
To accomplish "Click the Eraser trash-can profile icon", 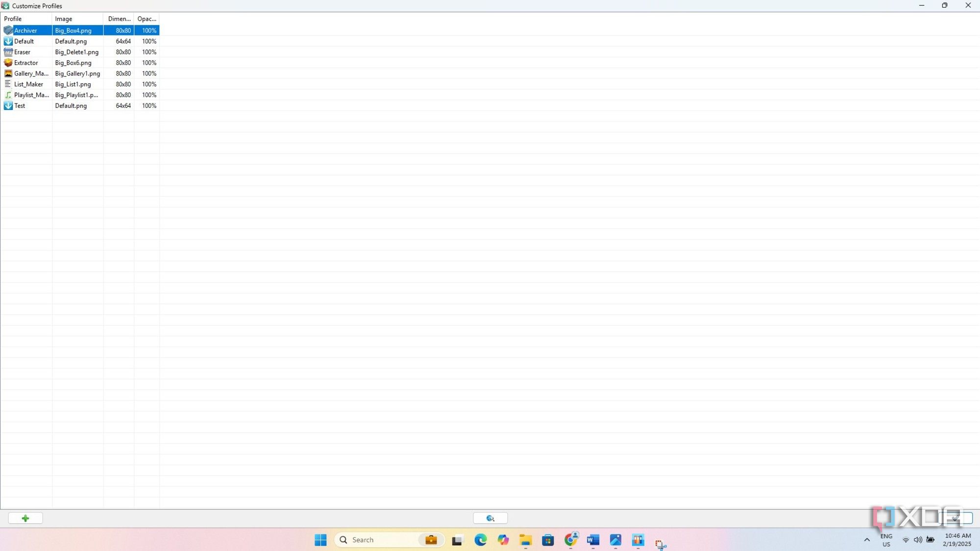I will pyautogui.click(x=8, y=52).
